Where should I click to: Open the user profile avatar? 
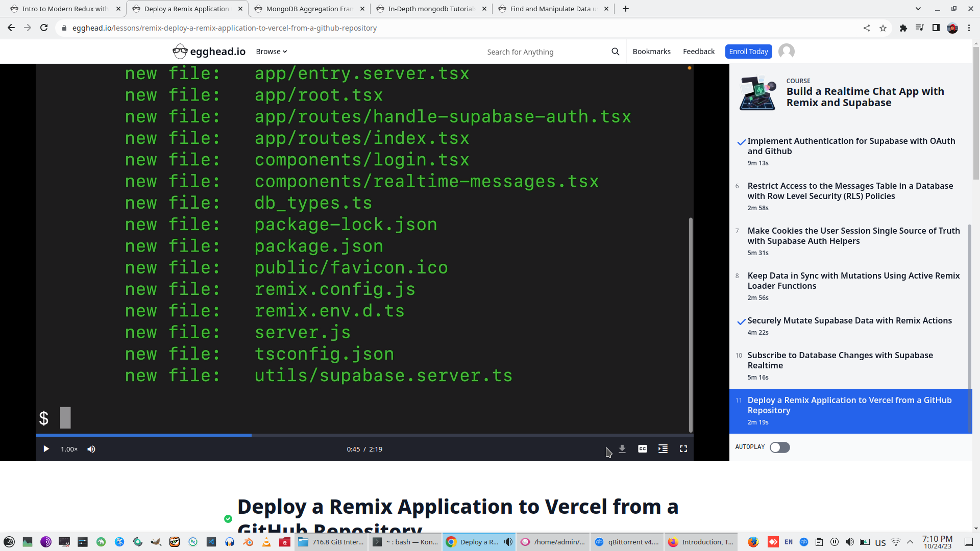pos(787,52)
